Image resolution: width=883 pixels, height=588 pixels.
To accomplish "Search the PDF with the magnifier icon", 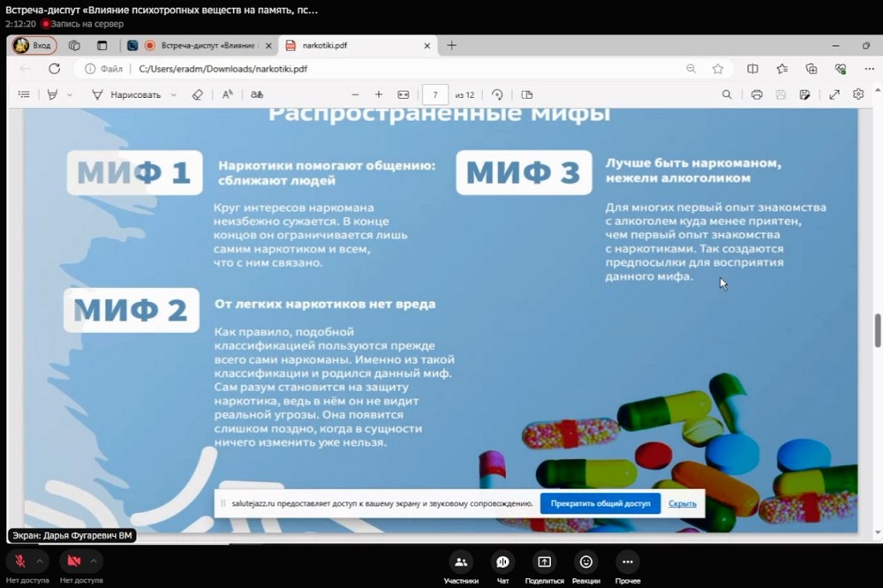I will coord(727,94).
